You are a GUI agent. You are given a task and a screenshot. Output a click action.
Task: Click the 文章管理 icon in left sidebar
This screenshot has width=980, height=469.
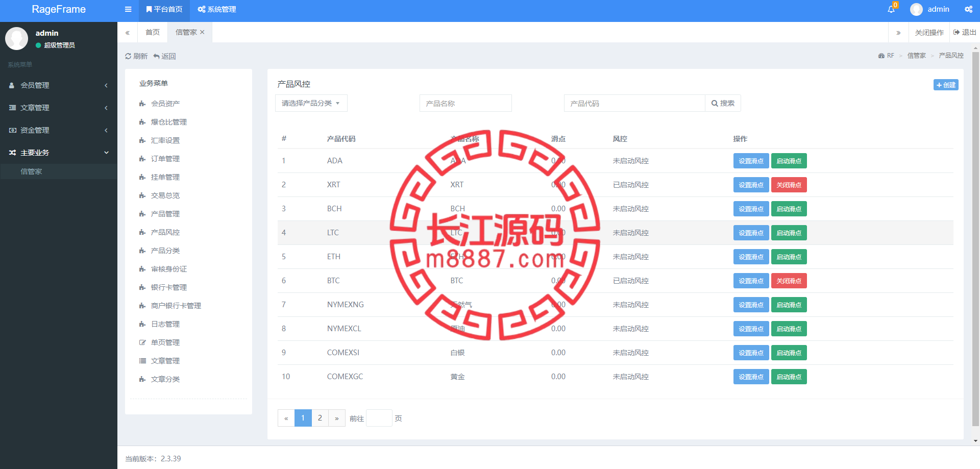pyautogui.click(x=12, y=108)
